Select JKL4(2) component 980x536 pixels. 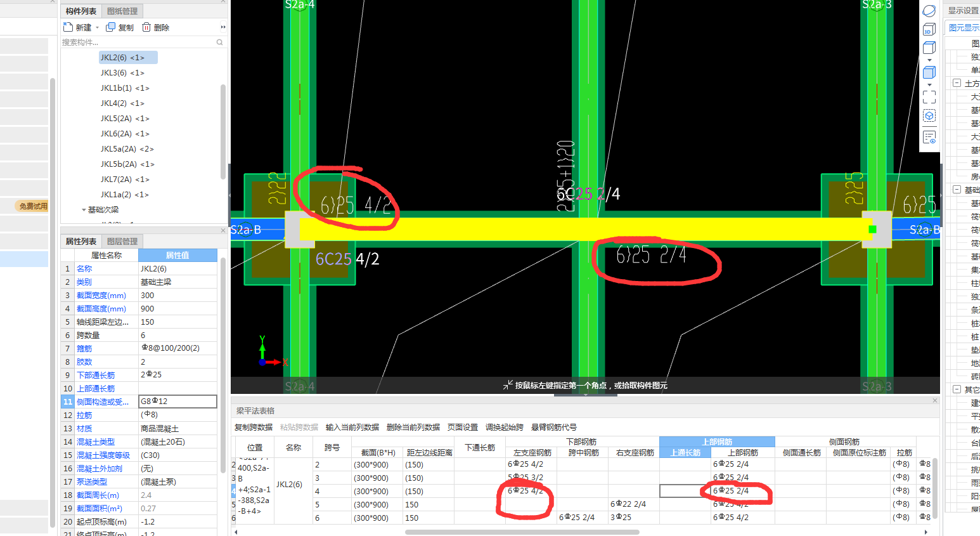[x=122, y=103]
